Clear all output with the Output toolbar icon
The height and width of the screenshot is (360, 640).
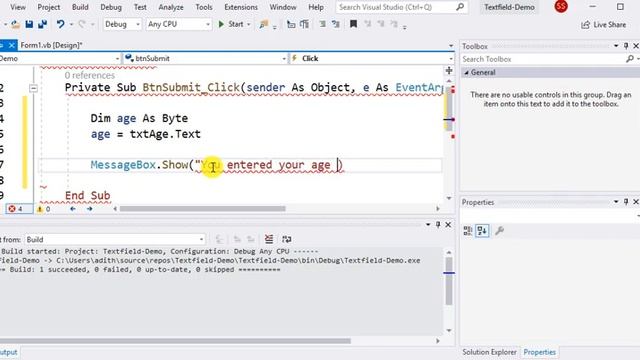point(269,239)
